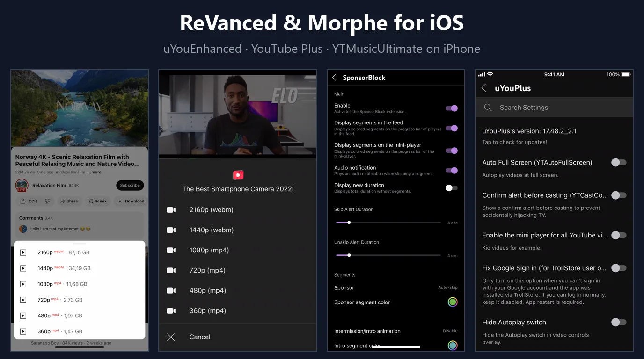Enable the Display new duration switch
The image size is (644, 359).
click(x=452, y=188)
